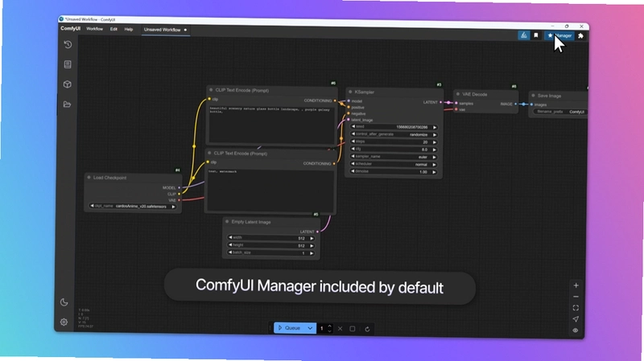Collapse the Load Checkpoint node via its dot
Viewport: 644px width, 361px height.
click(89, 177)
